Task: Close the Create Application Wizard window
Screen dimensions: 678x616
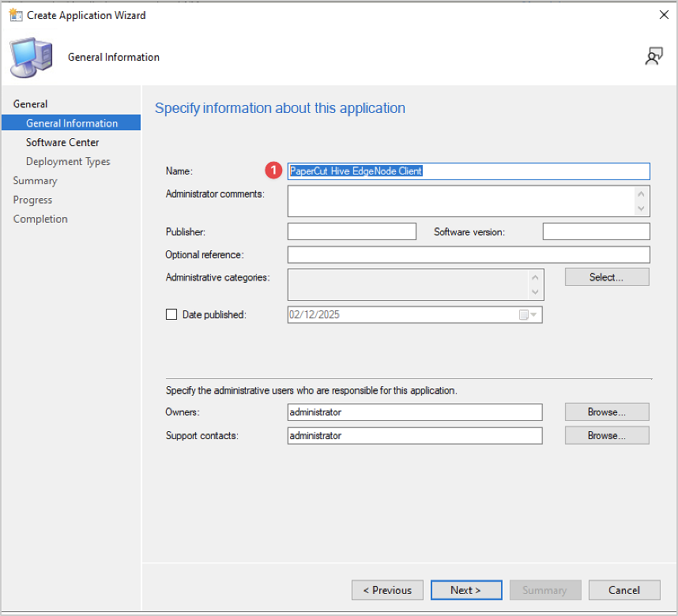Action: point(664,15)
